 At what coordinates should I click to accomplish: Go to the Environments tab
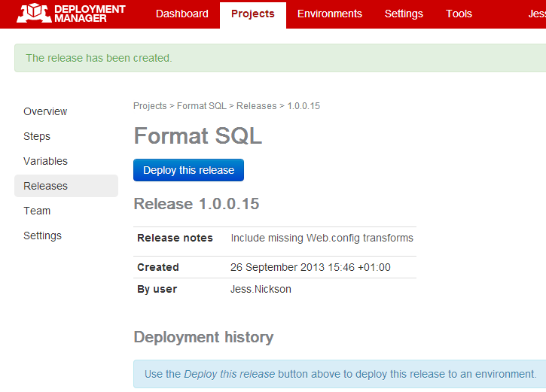tap(329, 14)
